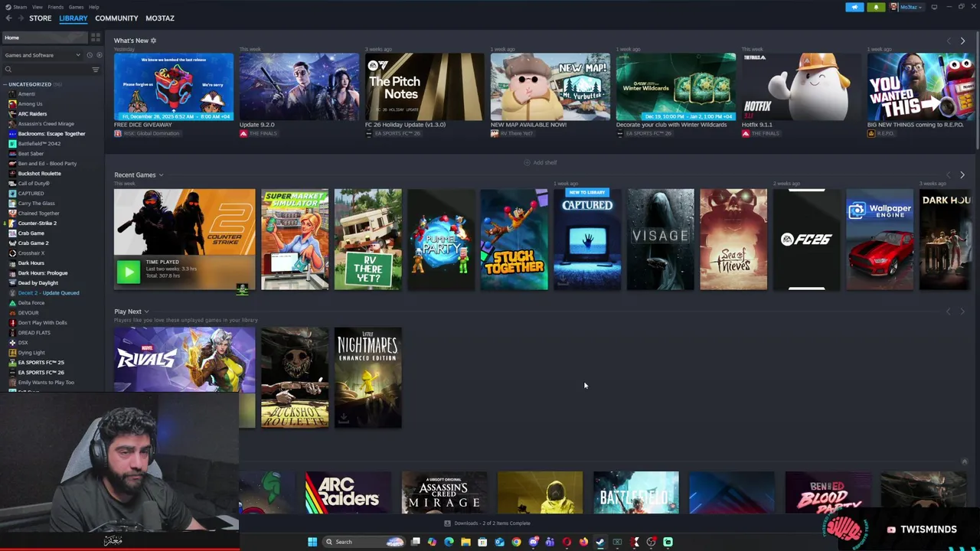Open Firefox from the taskbar
Screen dimensions: 980x551
click(x=583, y=542)
